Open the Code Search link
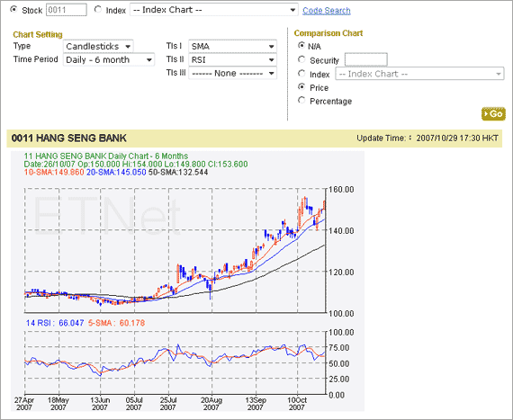Image resolution: width=513 pixels, height=420 pixels. [x=327, y=11]
